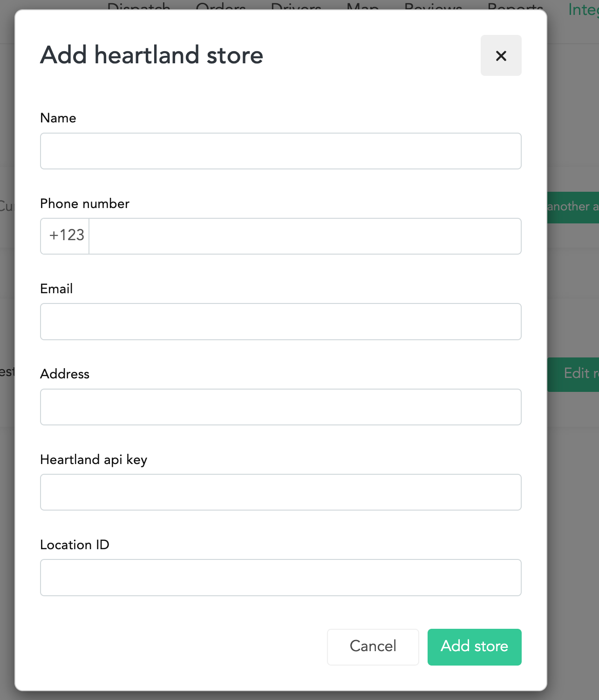The image size is (599, 700).
Task: Focus the Heartland api key field
Action: (281, 492)
